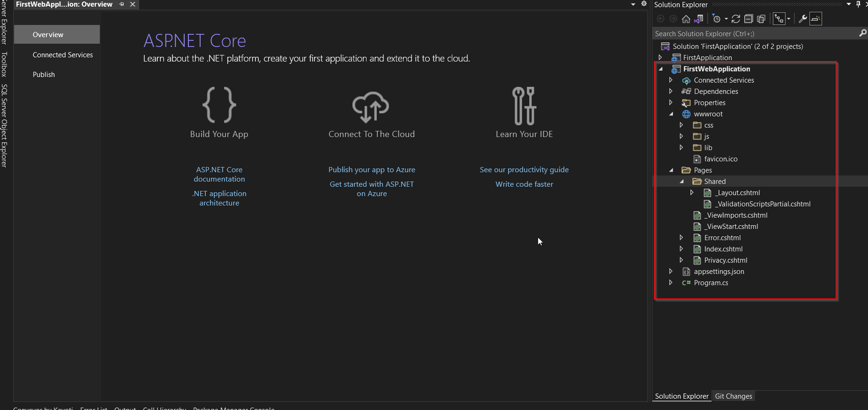
Task: Select the Overview side tab
Action: coord(57,34)
